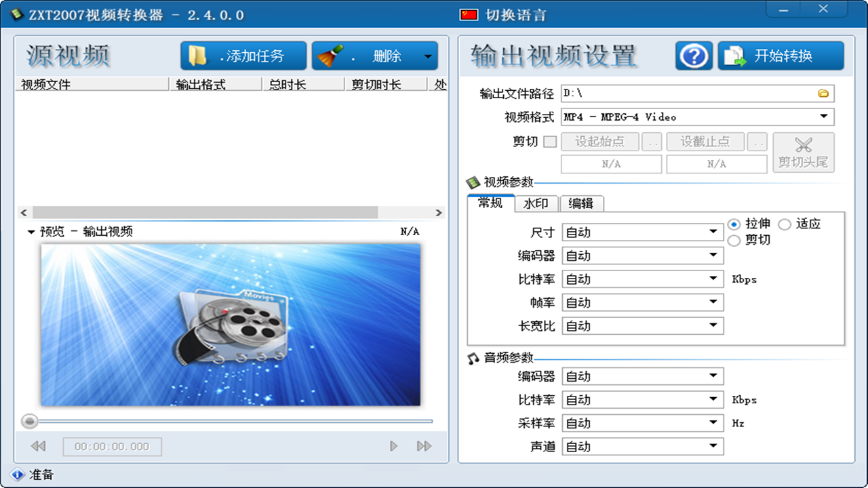Close the video converter window
Image resolution: width=868 pixels, height=488 pixels.
pyautogui.click(x=823, y=9)
